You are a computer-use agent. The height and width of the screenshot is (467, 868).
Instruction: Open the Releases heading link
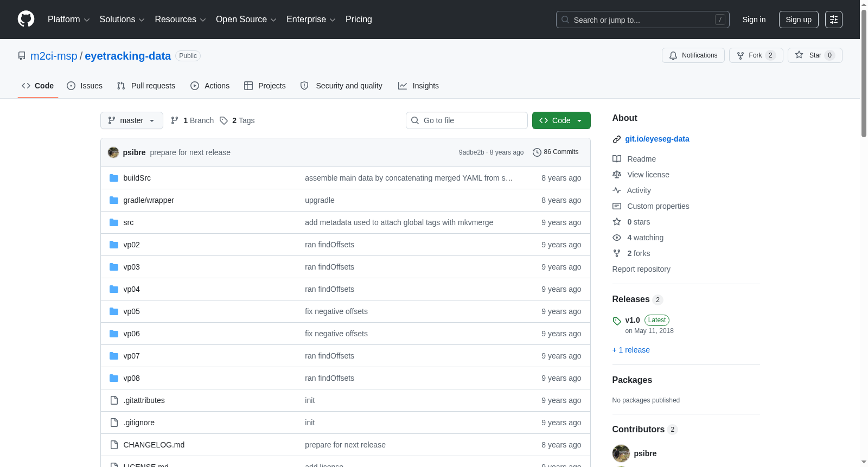[637, 299]
